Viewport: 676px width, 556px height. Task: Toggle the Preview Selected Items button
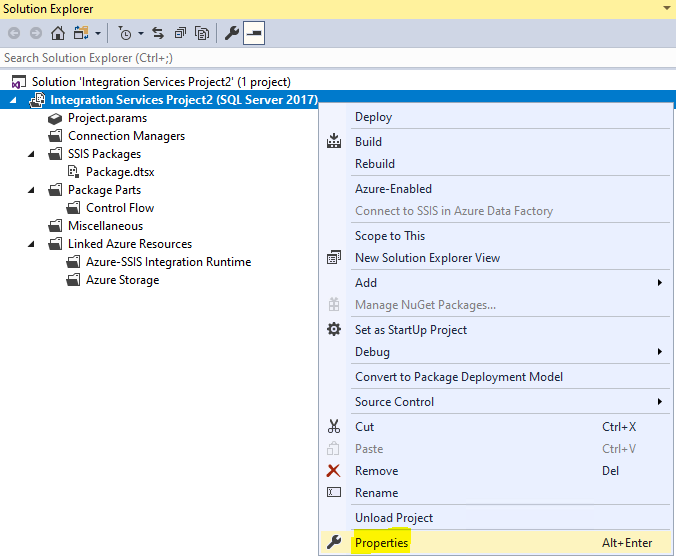[254, 33]
